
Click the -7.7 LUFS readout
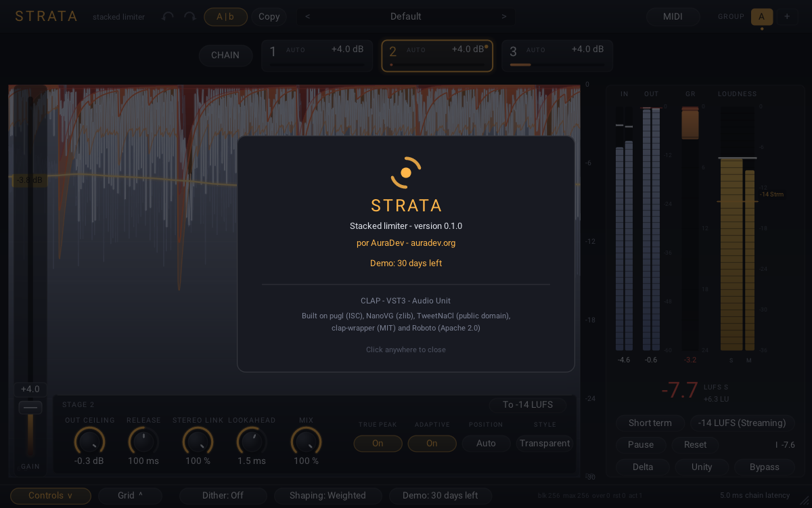[x=679, y=390]
